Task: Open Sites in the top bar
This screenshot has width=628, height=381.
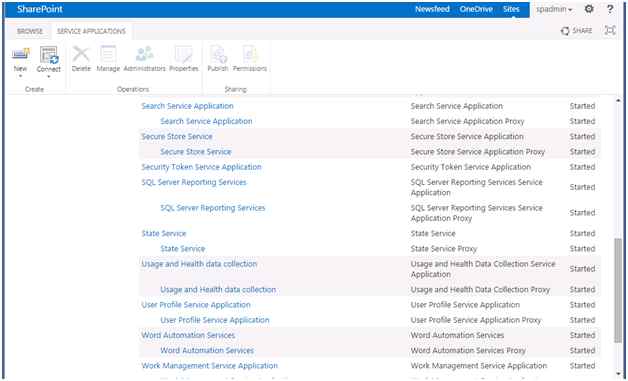Action: [x=511, y=9]
